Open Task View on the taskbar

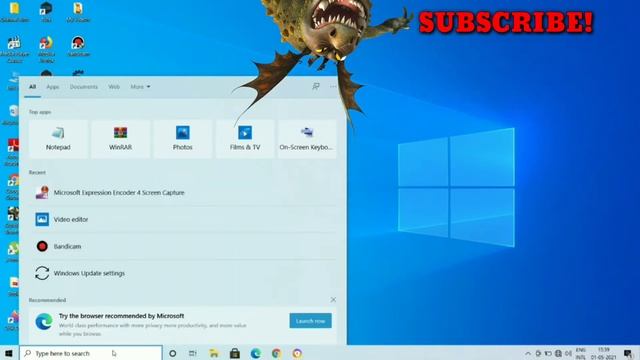(193, 353)
